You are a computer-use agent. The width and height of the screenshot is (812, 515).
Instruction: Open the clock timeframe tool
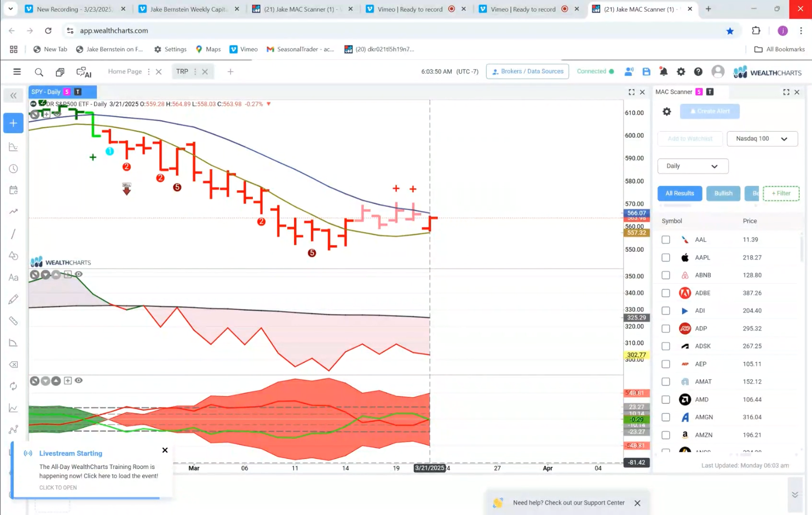click(13, 169)
